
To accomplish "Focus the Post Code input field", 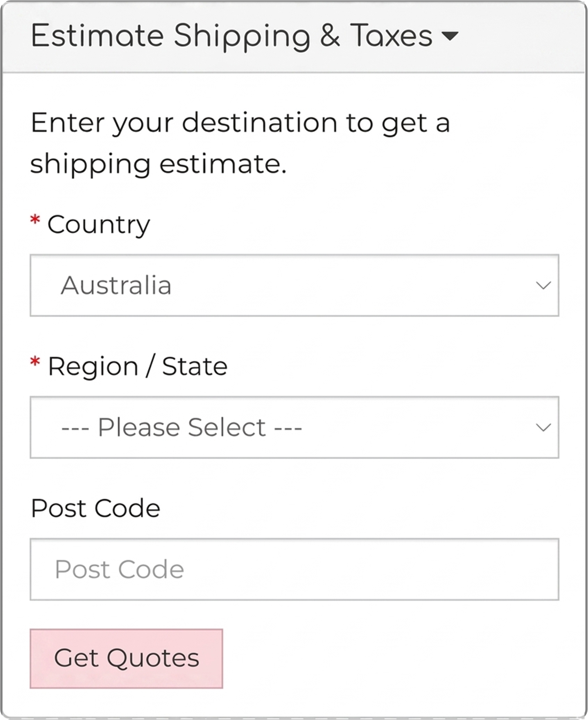I will (294, 569).
